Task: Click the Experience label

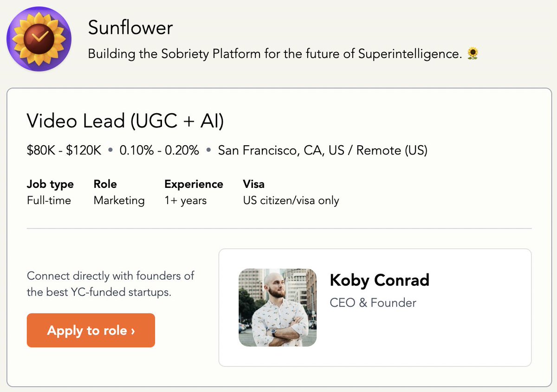Action: (x=194, y=184)
